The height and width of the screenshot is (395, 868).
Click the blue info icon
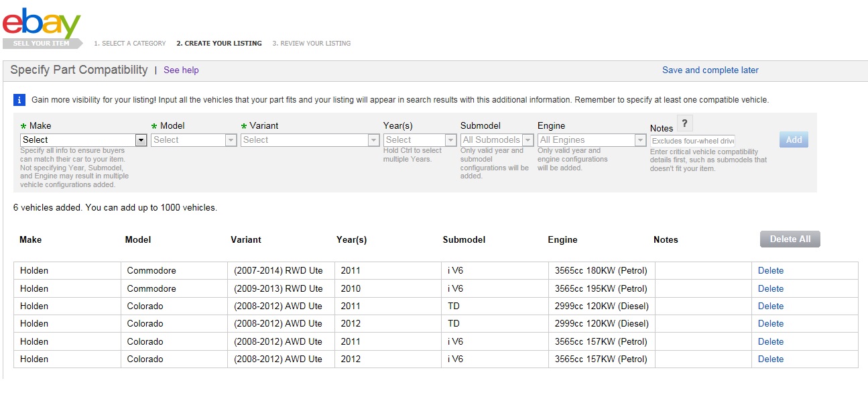pyautogui.click(x=19, y=100)
